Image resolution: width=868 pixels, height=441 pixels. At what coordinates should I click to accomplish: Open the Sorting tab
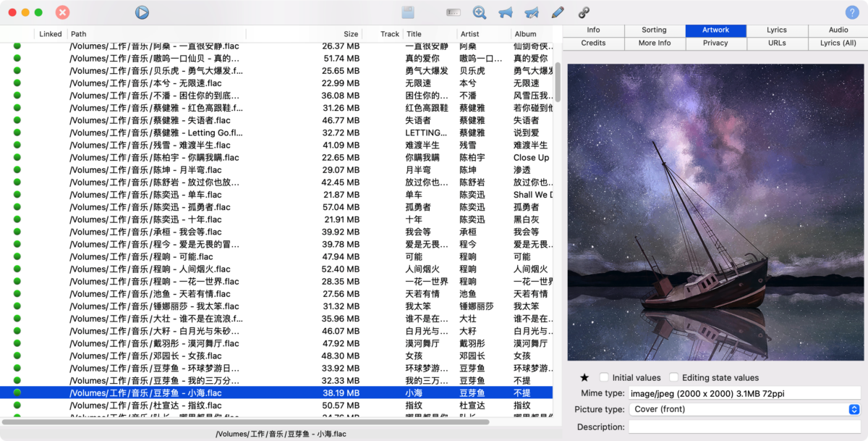pyautogui.click(x=654, y=30)
